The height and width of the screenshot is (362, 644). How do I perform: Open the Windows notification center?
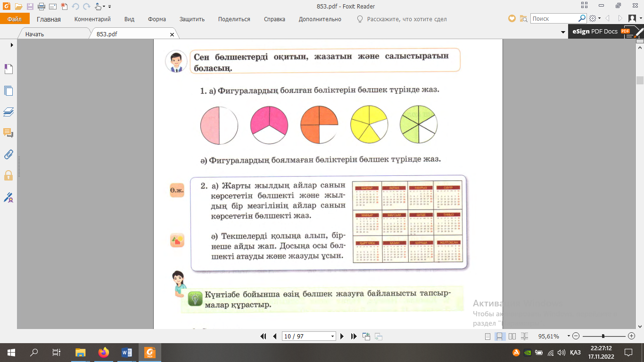pos(628,353)
